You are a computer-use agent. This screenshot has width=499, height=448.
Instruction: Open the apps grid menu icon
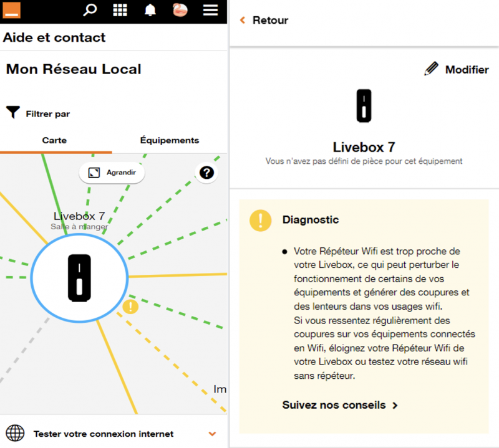(120, 10)
